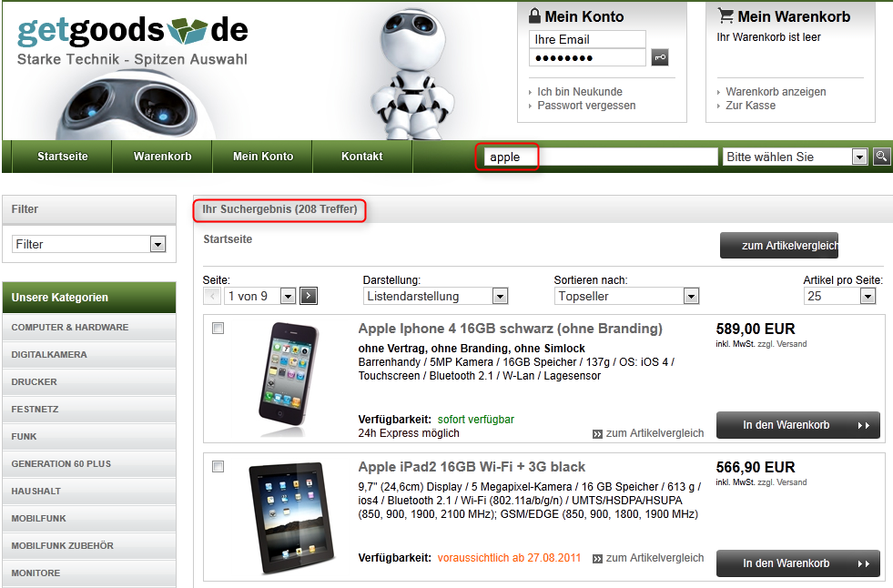Go to next page using the arrow icon
Screen dimensions: 893x588
(x=308, y=295)
